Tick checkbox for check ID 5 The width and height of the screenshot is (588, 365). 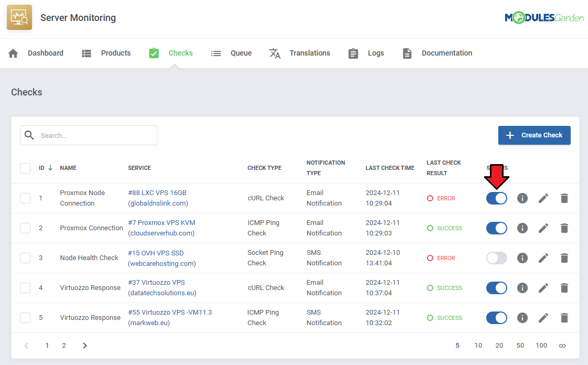(25, 318)
